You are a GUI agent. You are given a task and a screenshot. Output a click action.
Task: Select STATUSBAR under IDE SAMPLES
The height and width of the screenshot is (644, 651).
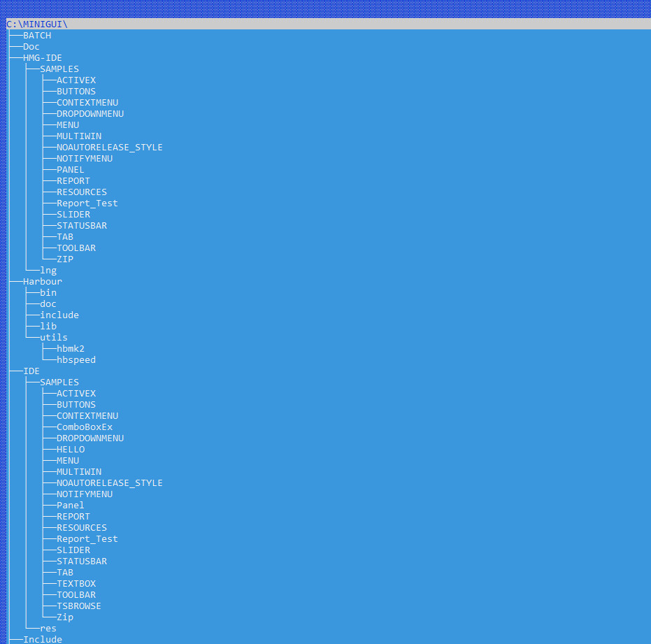[82, 561]
